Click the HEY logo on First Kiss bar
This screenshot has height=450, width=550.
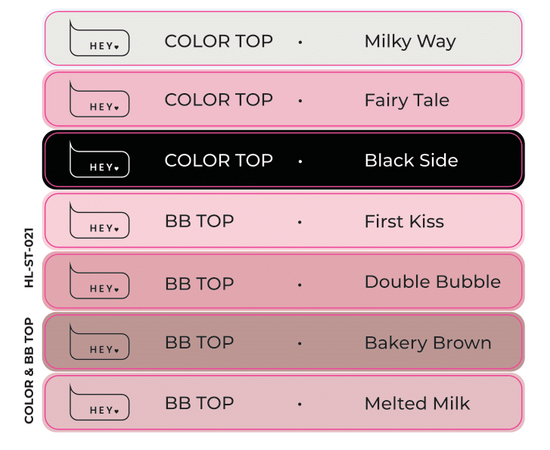click(x=100, y=220)
